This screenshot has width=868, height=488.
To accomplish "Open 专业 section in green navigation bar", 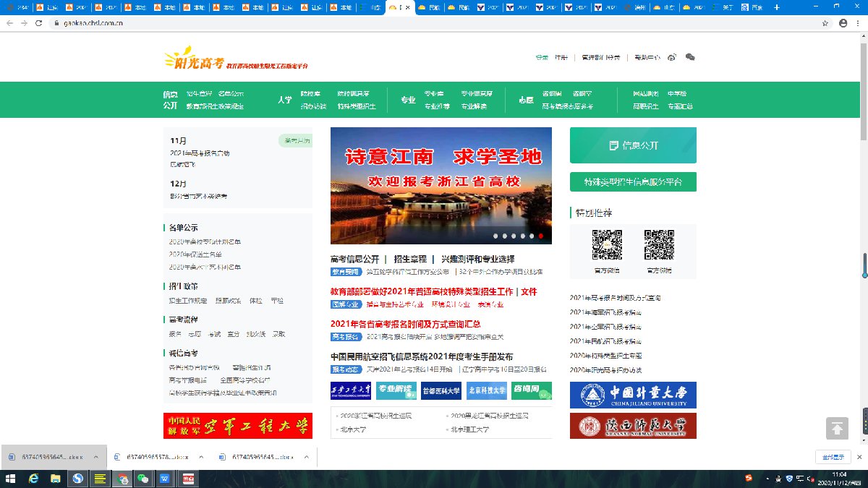I will [x=408, y=100].
